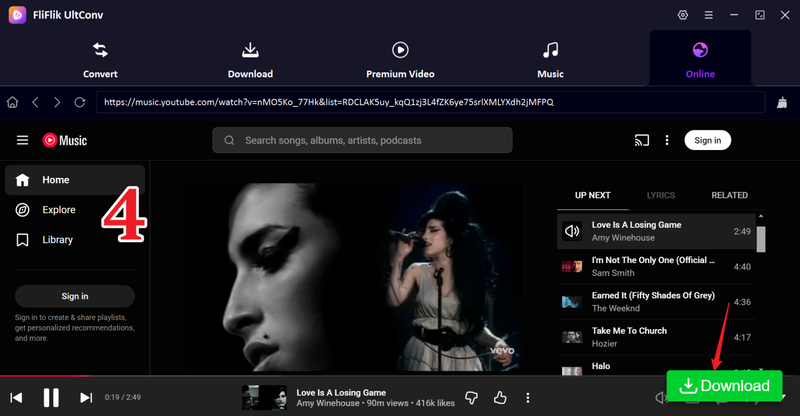Click the queue scroll-up arrow

pyautogui.click(x=761, y=216)
